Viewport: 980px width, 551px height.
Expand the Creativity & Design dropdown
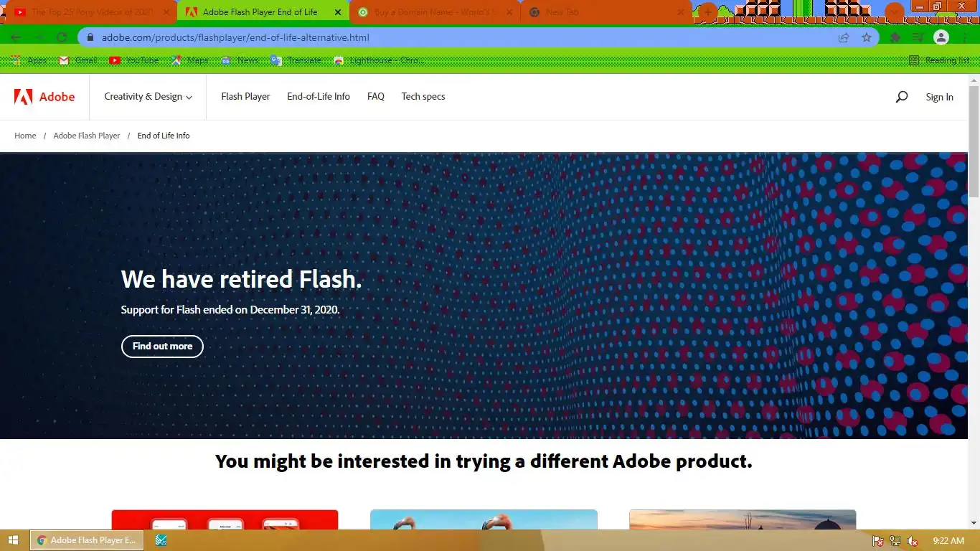click(x=148, y=97)
